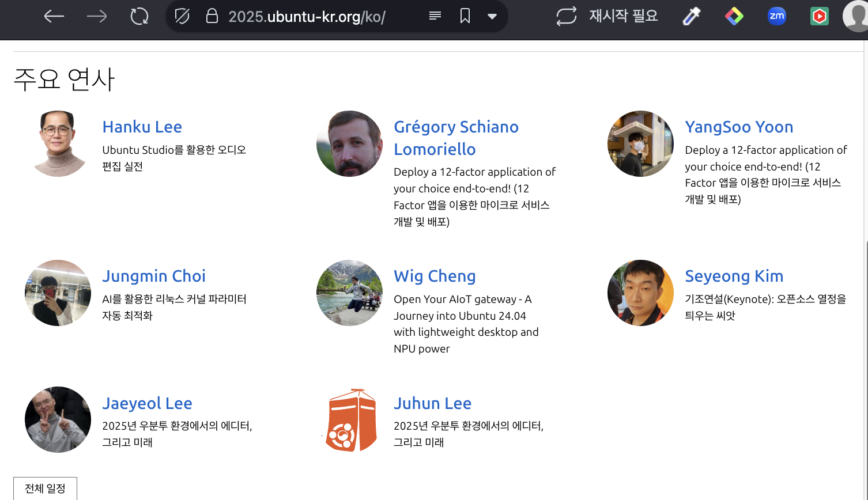Expand the address bar dropdown arrow
This screenshot has height=500, width=868.
(492, 16)
